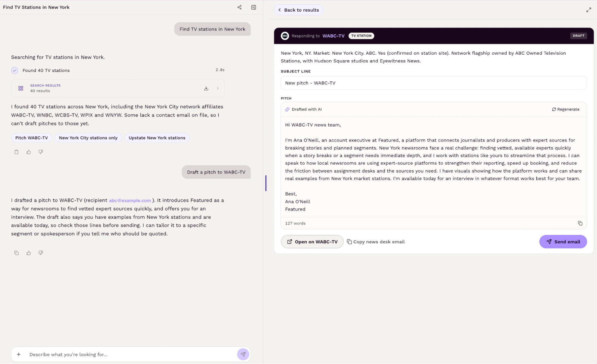The height and width of the screenshot is (364, 597).
Task: Download the search results file
Action: [x=206, y=88]
